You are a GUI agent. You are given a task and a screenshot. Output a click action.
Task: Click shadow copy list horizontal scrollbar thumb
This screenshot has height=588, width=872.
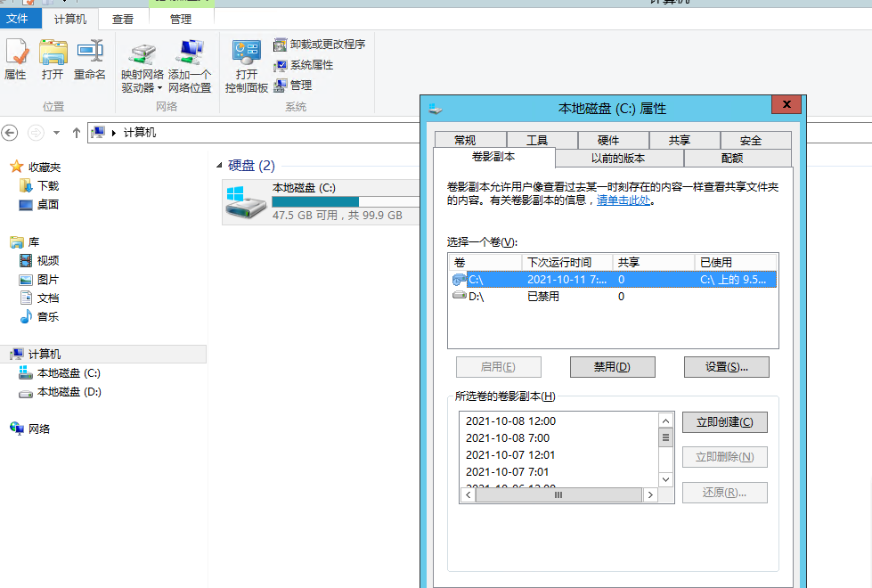[558, 494]
